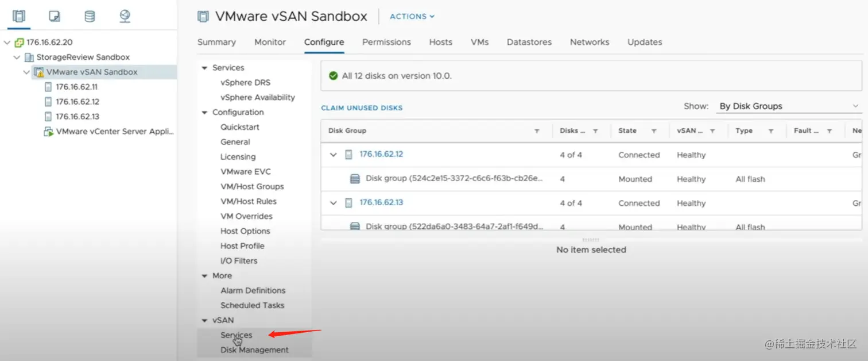Image resolution: width=868 pixels, height=361 pixels.
Task: Open host link 176.16.62.13 in table
Action: click(381, 203)
